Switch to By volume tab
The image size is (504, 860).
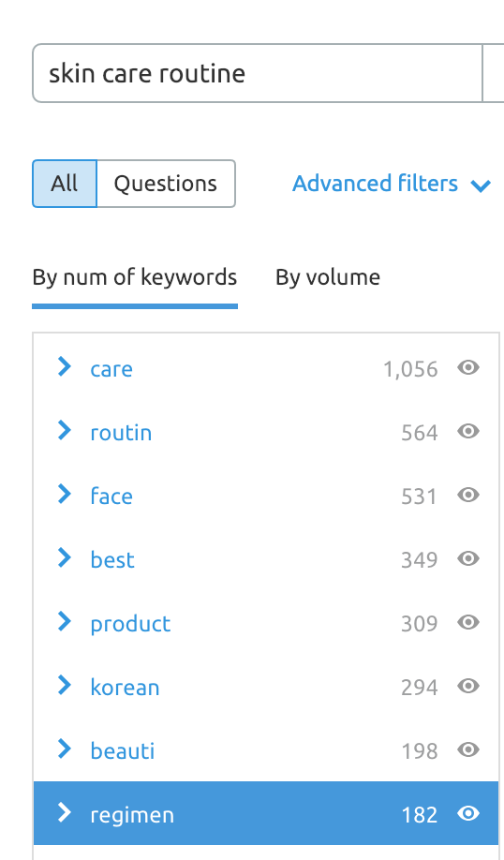[x=327, y=277]
